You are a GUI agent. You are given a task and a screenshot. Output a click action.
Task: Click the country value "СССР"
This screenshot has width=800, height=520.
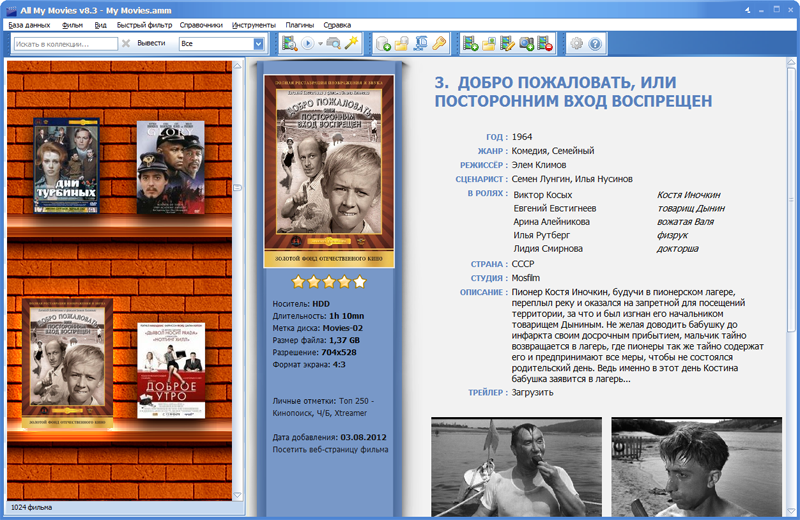[x=522, y=264]
